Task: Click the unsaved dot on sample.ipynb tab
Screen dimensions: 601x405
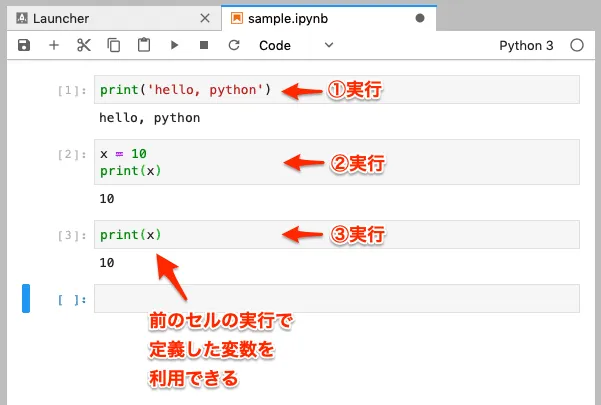Action: (420, 18)
